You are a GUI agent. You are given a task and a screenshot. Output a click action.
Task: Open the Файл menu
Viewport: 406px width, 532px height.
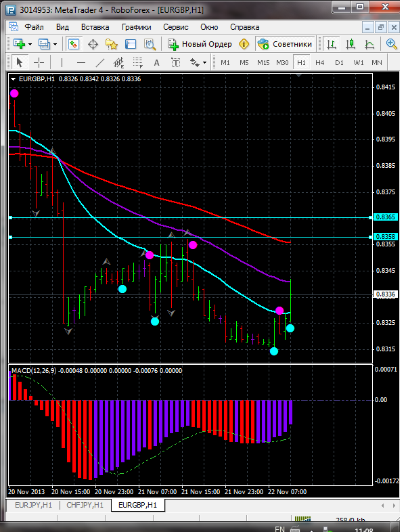(34, 27)
